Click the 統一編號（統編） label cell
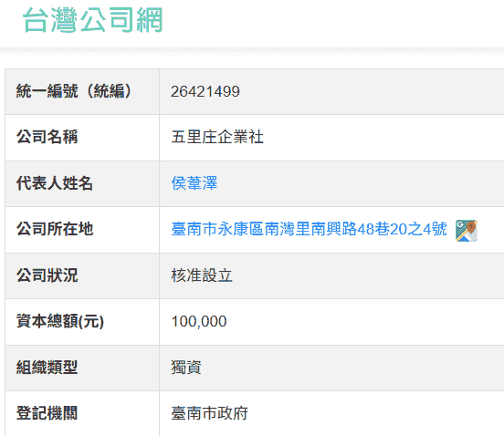Viewport: 504px width, 436px height. tap(82, 91)
